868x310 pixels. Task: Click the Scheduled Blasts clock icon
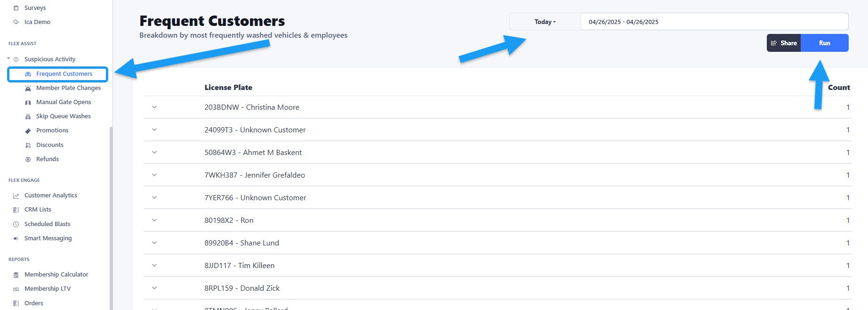(16, 224)
